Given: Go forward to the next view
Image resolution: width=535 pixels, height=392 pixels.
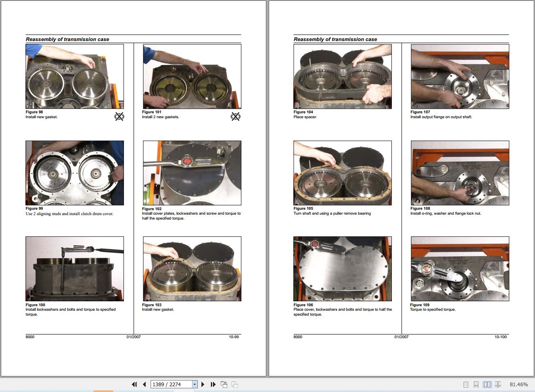Looking at the screenshot, I should tap(235, 385).
